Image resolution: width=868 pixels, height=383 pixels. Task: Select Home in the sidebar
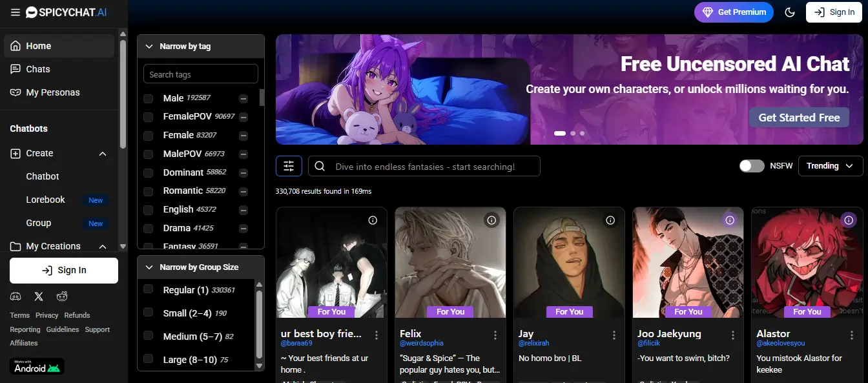tap(37, 46)
